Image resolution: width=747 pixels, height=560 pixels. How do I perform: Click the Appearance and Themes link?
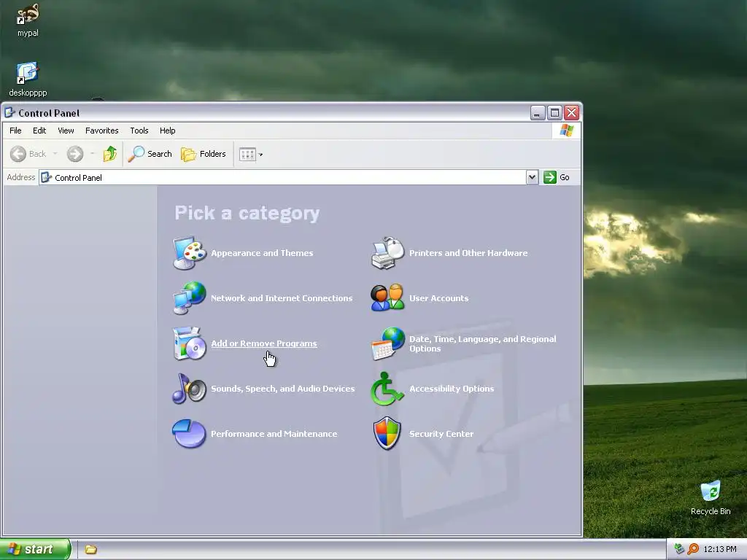pyautogui.click(x=262, y=253)
